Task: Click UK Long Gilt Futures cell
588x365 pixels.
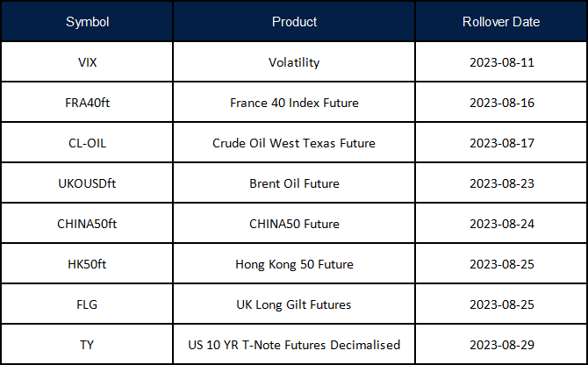Action: tap(294, 304)
